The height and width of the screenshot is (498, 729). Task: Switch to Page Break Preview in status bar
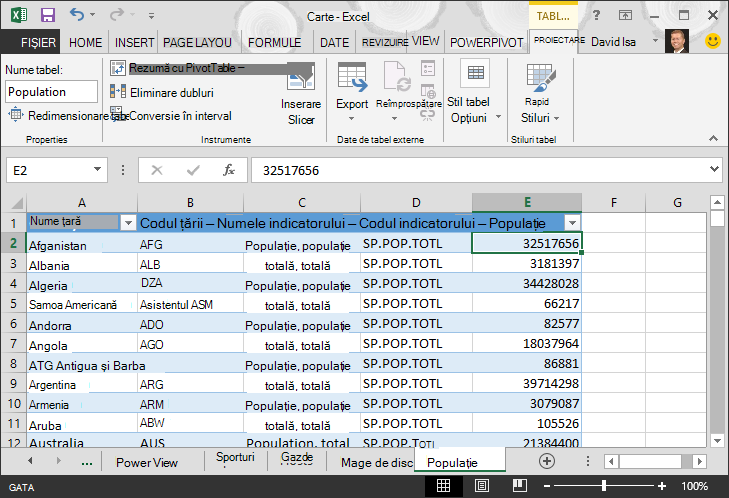[519, 486]
